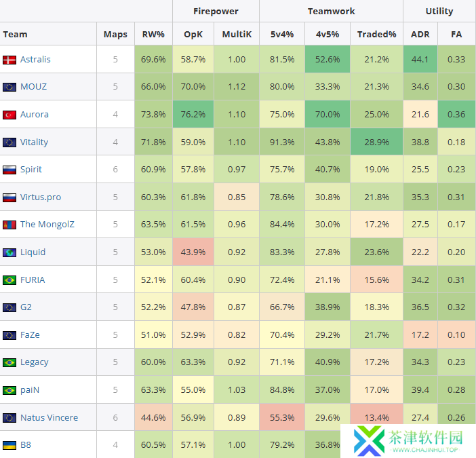Go to the Spirit team page

click(x=31, y=170)
